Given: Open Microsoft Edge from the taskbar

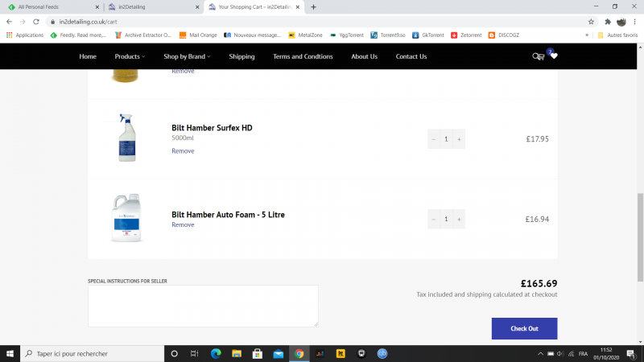Looking at the screenshot, I should pos(216,353).
